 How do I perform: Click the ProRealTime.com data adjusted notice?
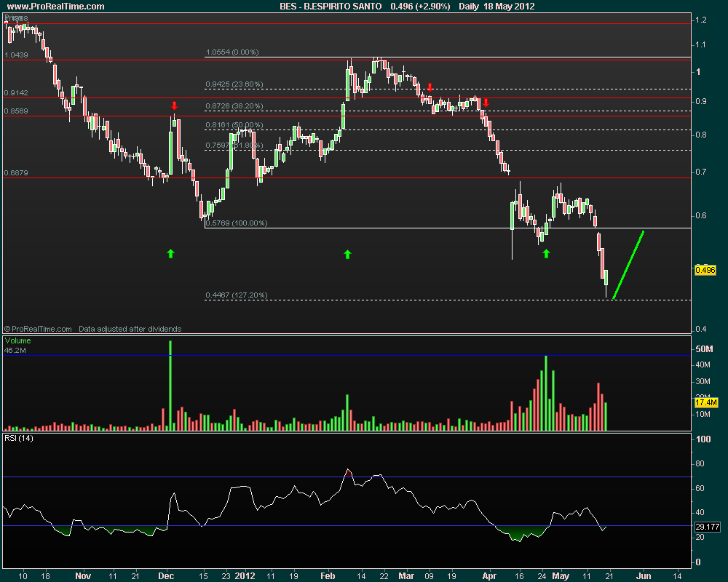93,329
